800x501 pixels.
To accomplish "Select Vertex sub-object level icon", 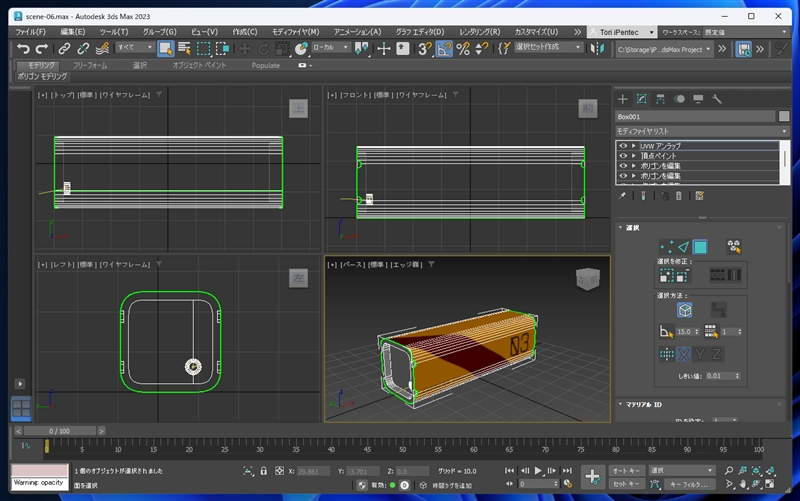I will [x=665, y=246].
